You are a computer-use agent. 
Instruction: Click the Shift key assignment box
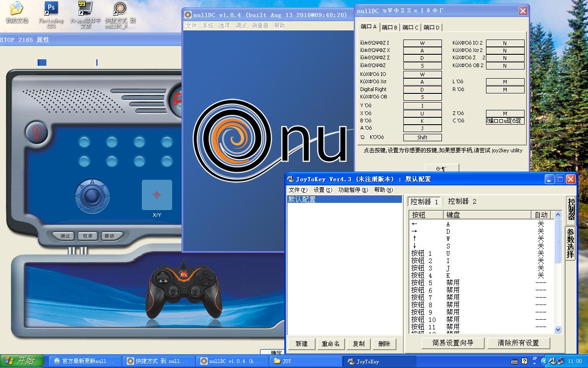[x=422, y=138]
